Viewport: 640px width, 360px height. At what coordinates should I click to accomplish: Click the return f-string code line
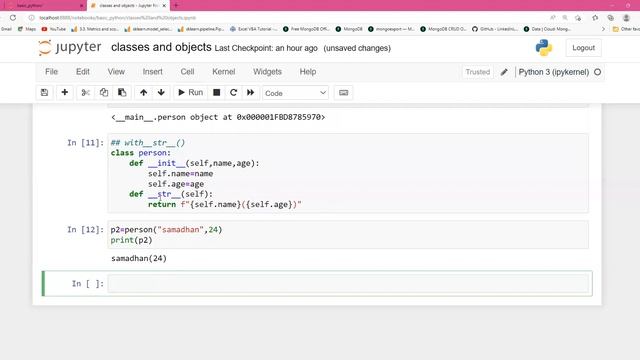click(224, 204)
